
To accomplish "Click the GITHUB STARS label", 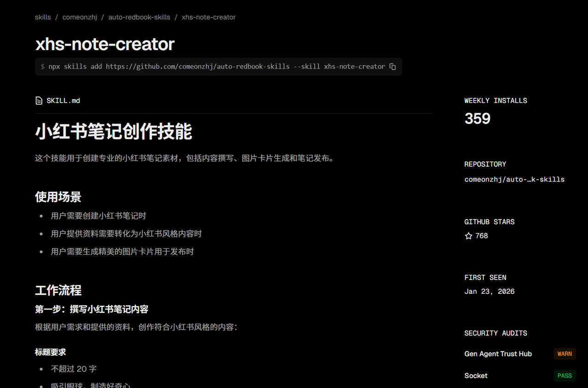I will 490,222.
